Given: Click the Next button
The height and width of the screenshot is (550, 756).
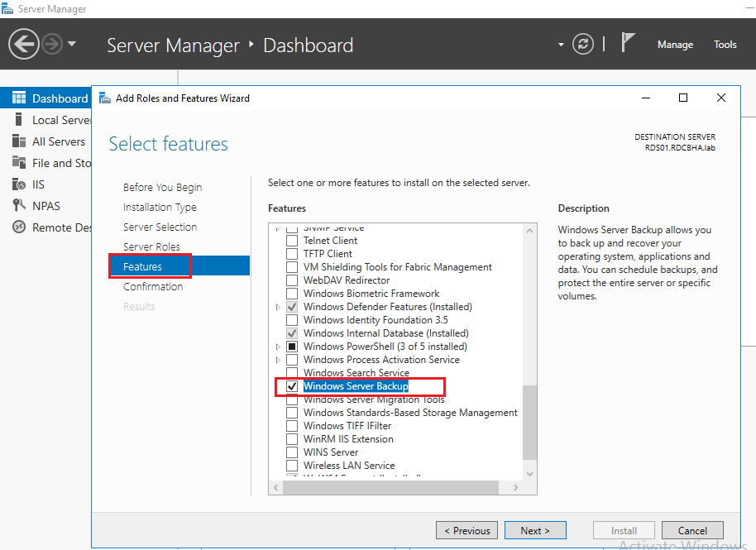Looking at the screenshot, I should [534, 531].
